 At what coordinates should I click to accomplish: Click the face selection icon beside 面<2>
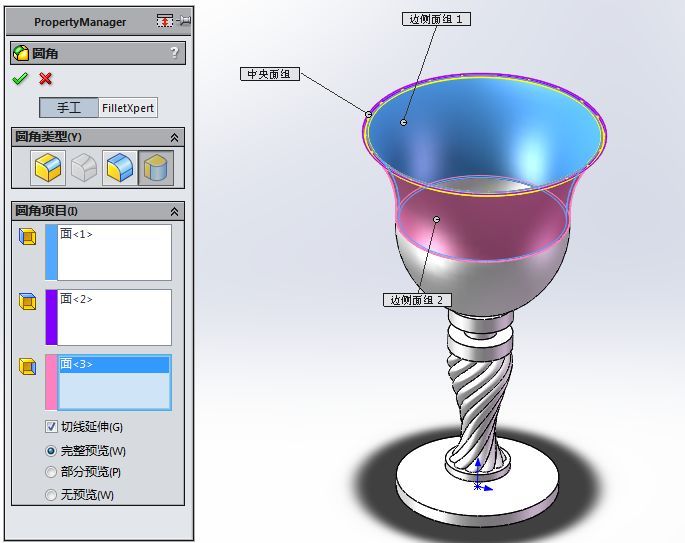pyautogui.click(x=28, y=302)
